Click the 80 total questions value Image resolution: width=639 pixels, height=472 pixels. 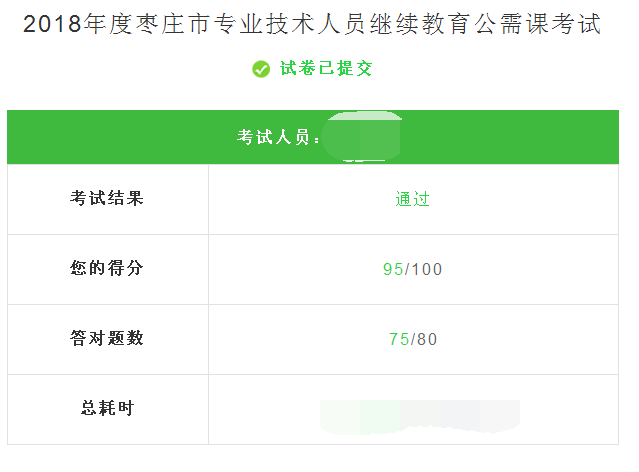[x=427, y=339]
